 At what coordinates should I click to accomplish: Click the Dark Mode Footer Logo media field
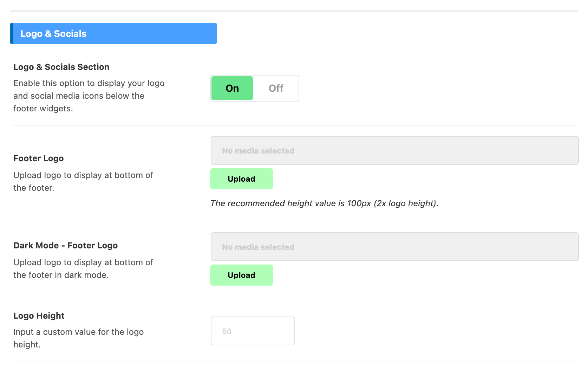[394, 247]
